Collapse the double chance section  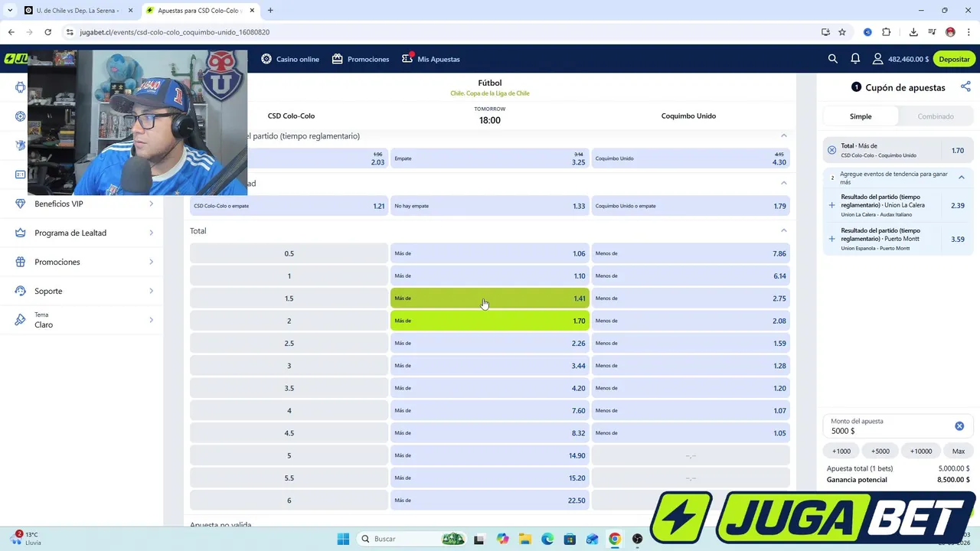[783, 183]
